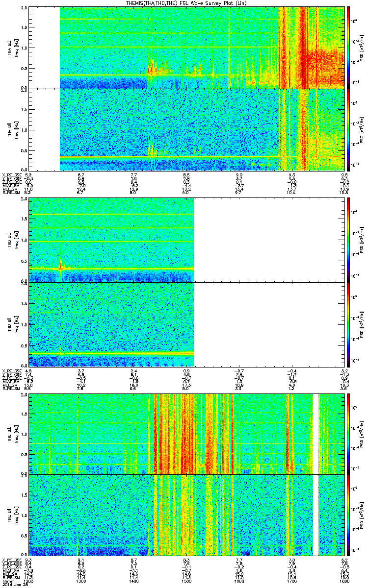Viewport: 368px width, 588px height.
Task: Click the 'THA Bll' y-axis label
Action: tap(10, 129)
